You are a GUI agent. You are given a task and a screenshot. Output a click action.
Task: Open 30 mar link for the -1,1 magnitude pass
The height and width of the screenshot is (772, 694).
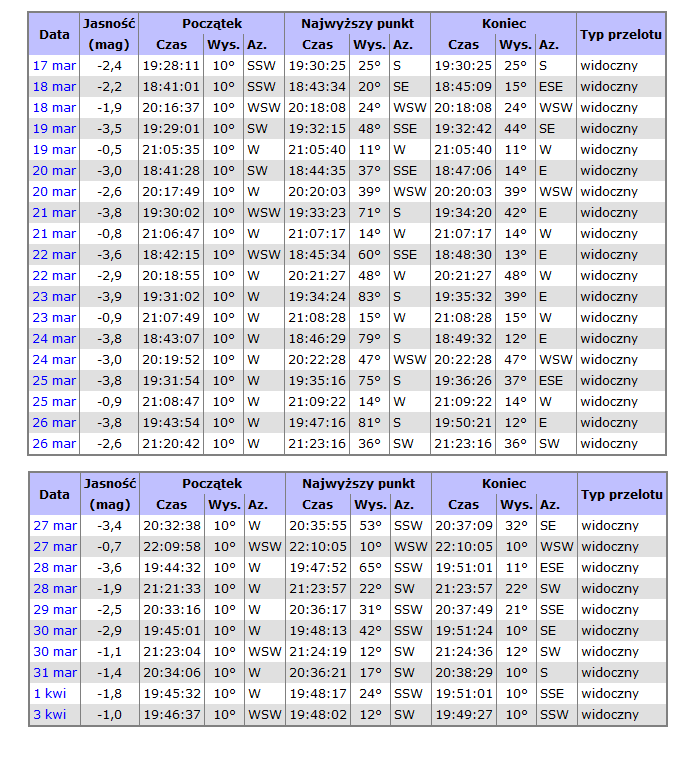55,652
